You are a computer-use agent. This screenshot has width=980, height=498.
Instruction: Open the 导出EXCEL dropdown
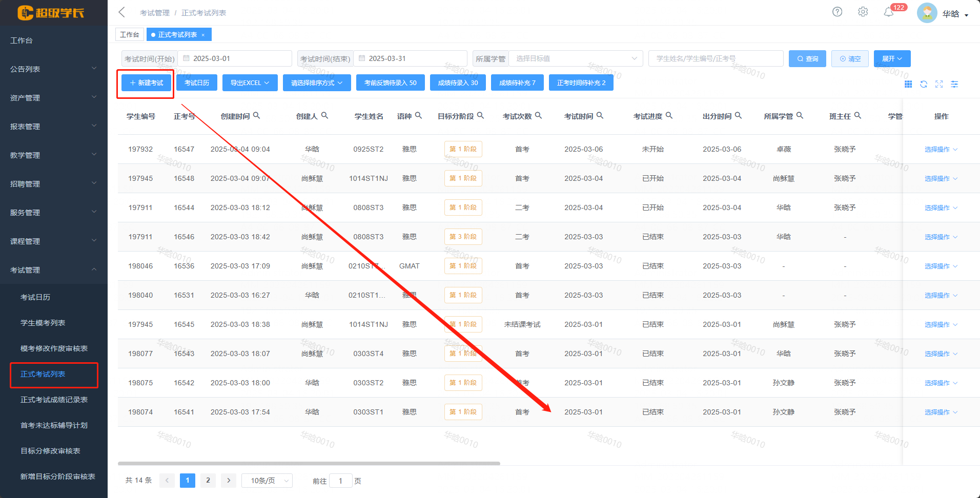tap(250, 82)
